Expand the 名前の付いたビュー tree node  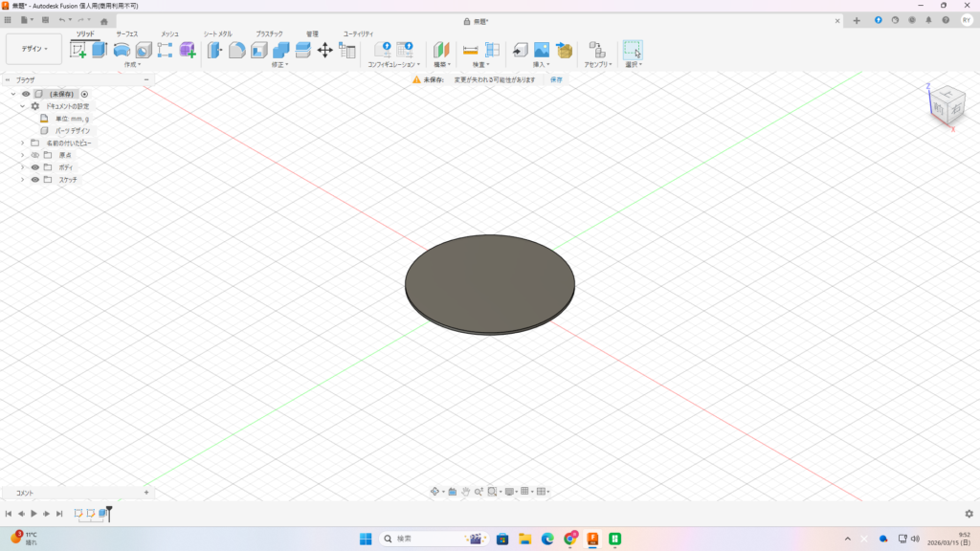pos(22,143)
